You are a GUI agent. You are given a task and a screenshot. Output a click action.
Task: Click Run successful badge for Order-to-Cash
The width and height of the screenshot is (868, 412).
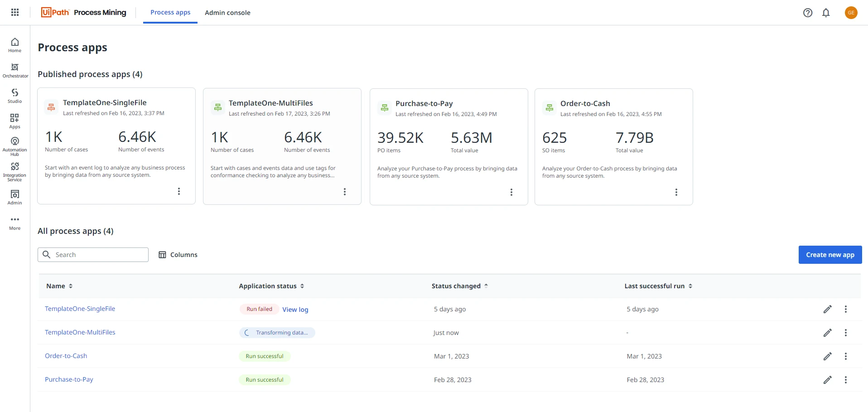pos(265,356)
